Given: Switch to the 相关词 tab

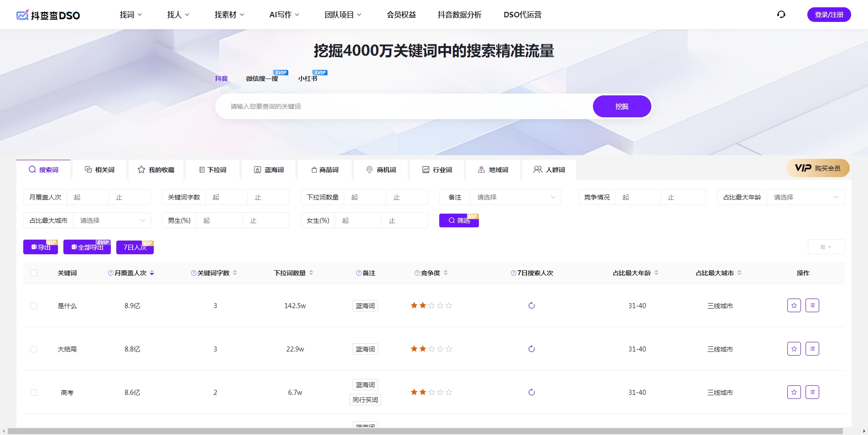Looking at the screenshot, I should [100, 170].
